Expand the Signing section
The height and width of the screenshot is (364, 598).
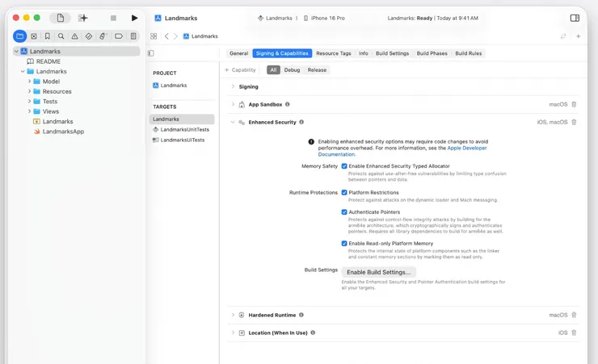pyautogui.click(x=233, y=86)
